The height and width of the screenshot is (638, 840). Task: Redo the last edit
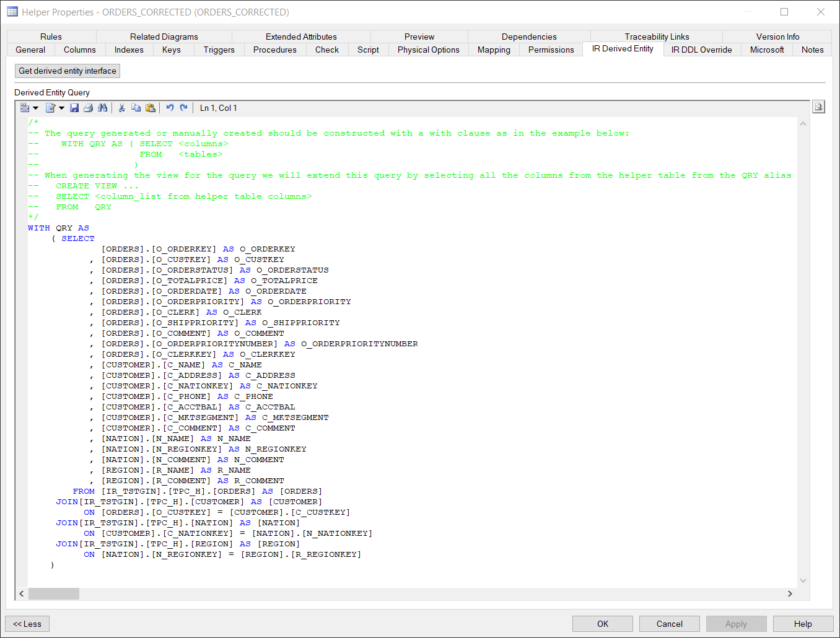(183, 108)
